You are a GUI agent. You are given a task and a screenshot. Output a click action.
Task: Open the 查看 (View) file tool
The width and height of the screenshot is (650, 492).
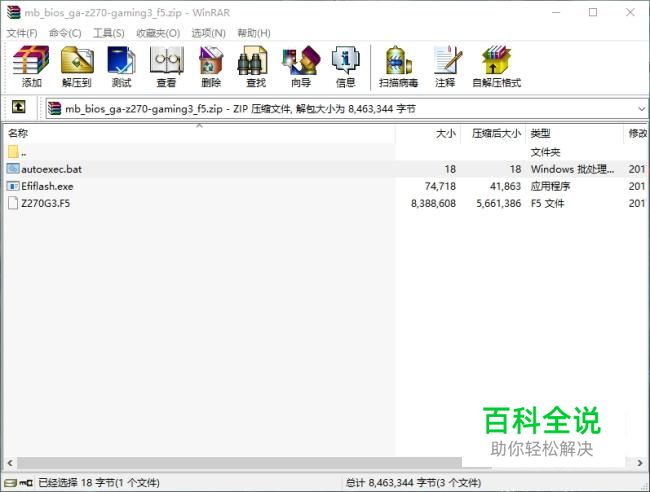coord(166,67)
